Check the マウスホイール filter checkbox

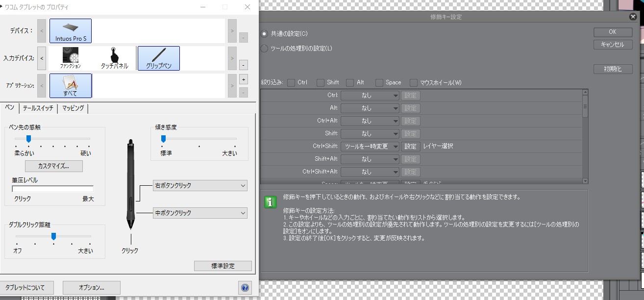pos(414,82)
